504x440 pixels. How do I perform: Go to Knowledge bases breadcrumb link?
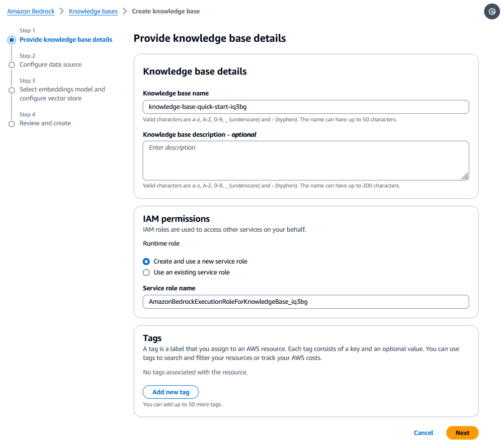[93, 11]
